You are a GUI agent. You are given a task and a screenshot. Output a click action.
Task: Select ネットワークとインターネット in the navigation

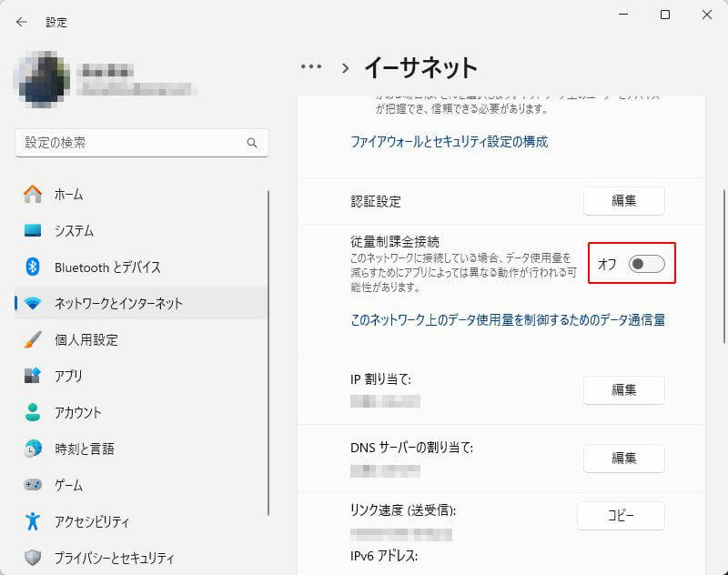click(118, 303)
